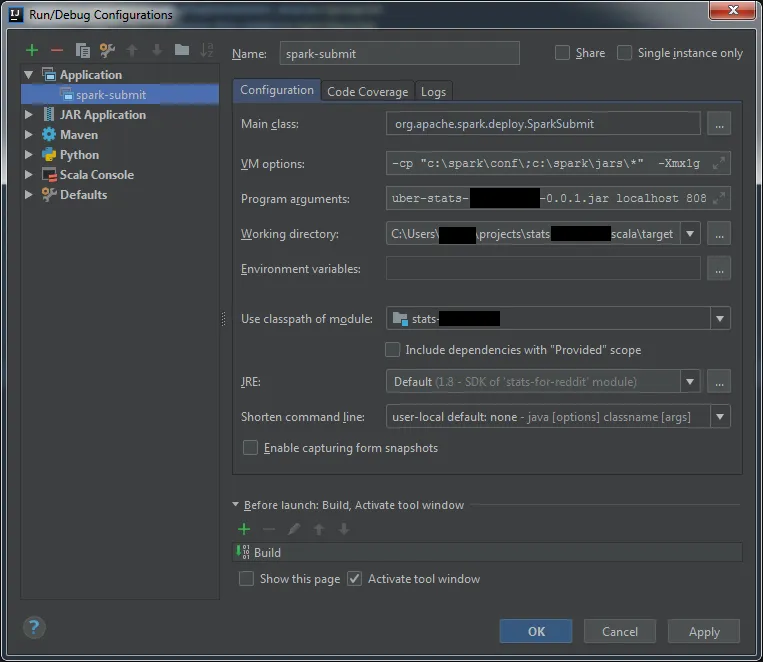Viewport: 763px width, 662px height.
Task: Open JRE dropdown arrow
Action: (690, 382)
